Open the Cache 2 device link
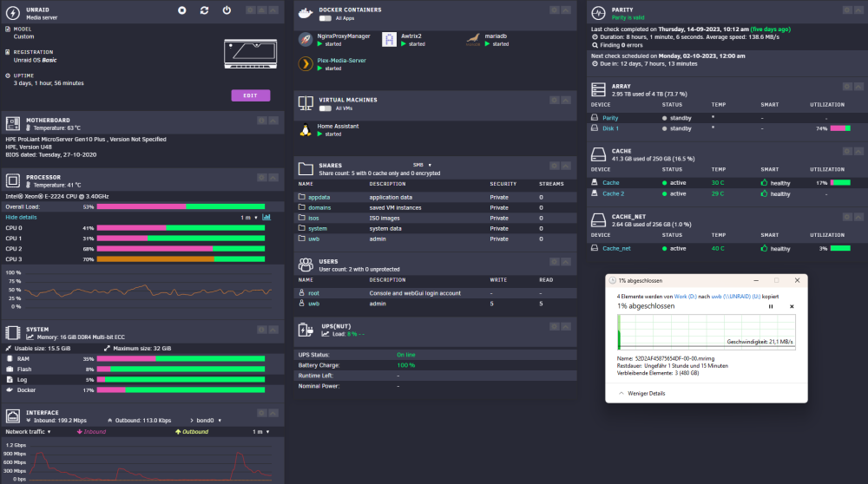The height and width of the screenshot is (484, 868). coord(614,193)
